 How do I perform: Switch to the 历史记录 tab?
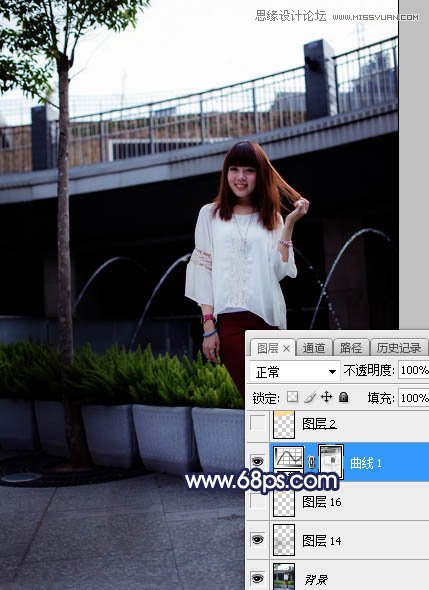[x=399, y=348]
